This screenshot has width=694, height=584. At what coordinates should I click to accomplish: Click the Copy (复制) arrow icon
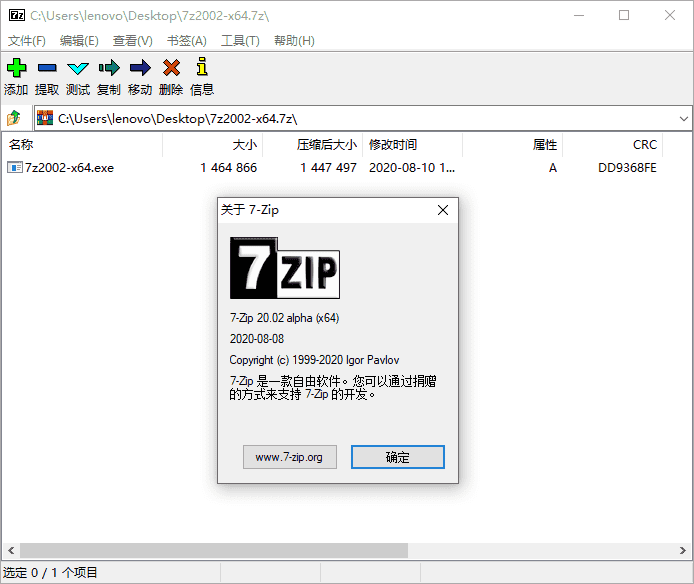pos(109,68)
